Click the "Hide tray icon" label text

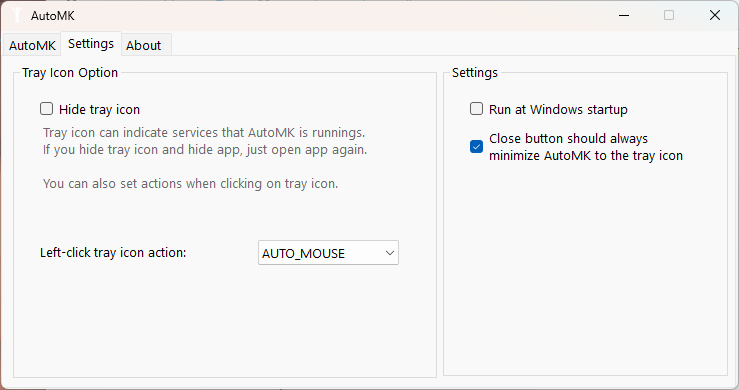point(99,109)
